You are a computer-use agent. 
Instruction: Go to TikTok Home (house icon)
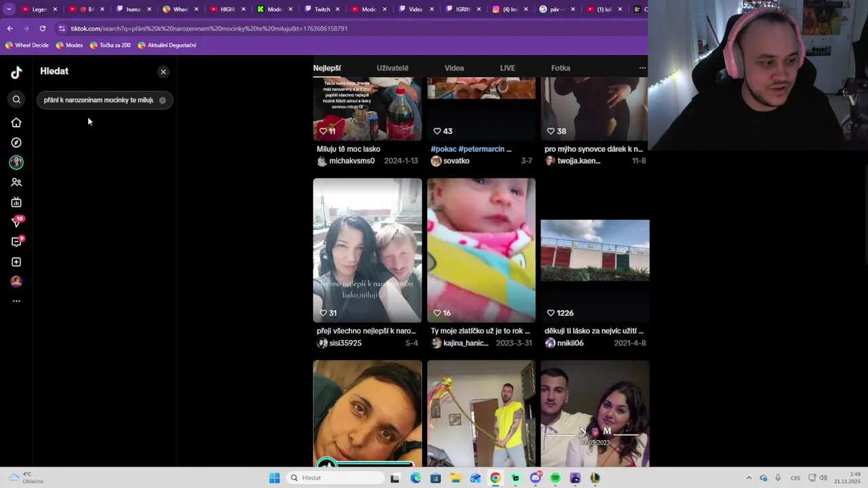16,123
